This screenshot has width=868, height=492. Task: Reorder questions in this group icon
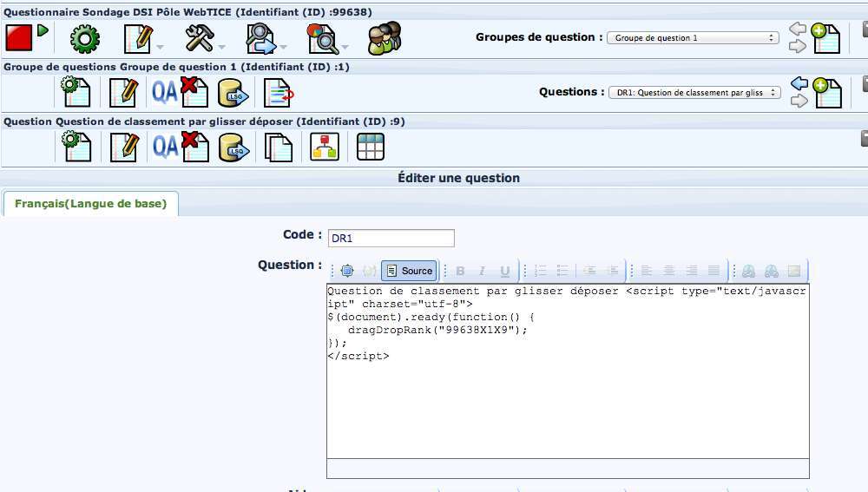(x=279, y=93)
